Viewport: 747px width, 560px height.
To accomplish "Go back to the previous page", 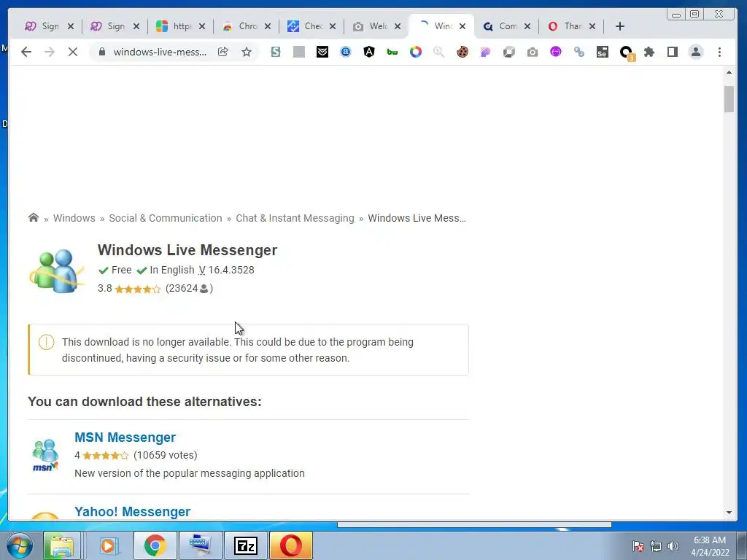I will 26,52.
